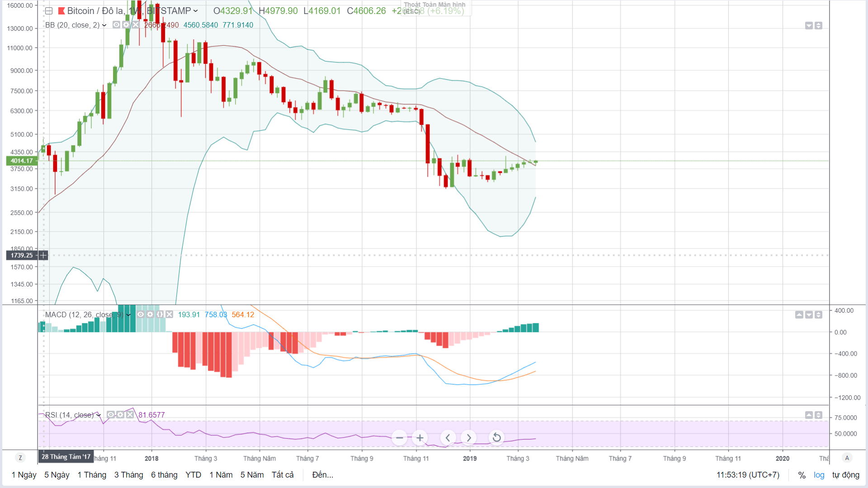Open MACD source code braces icon

(x=160, y=314)
